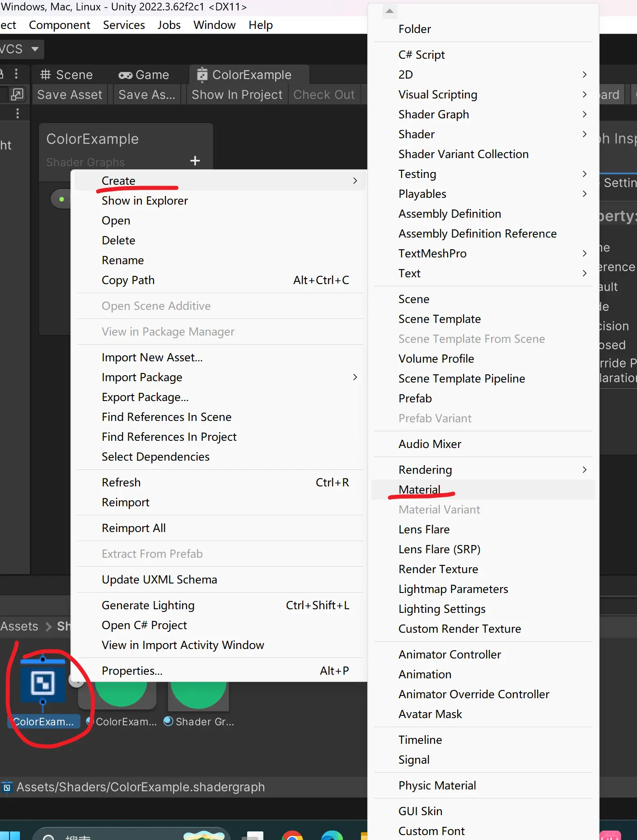The image size is (637, 840).
Task: Expand the TextMeshPro submenu
Action: tap(584, 253)
